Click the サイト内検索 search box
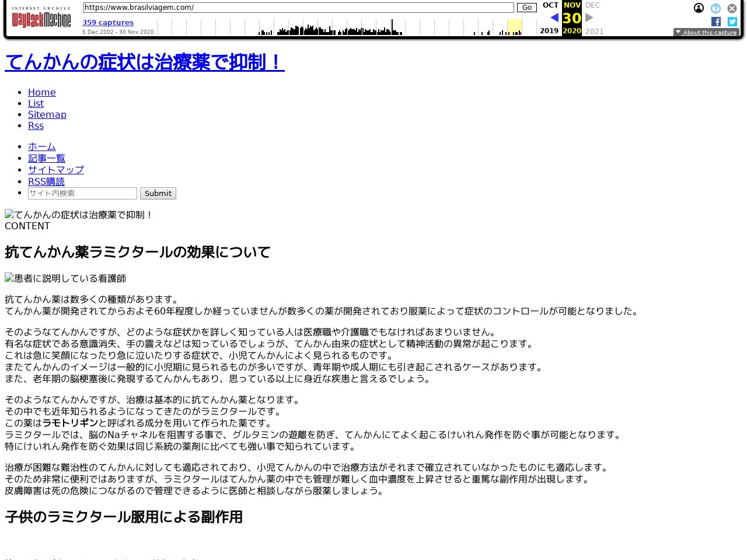 tap(82, 193)
